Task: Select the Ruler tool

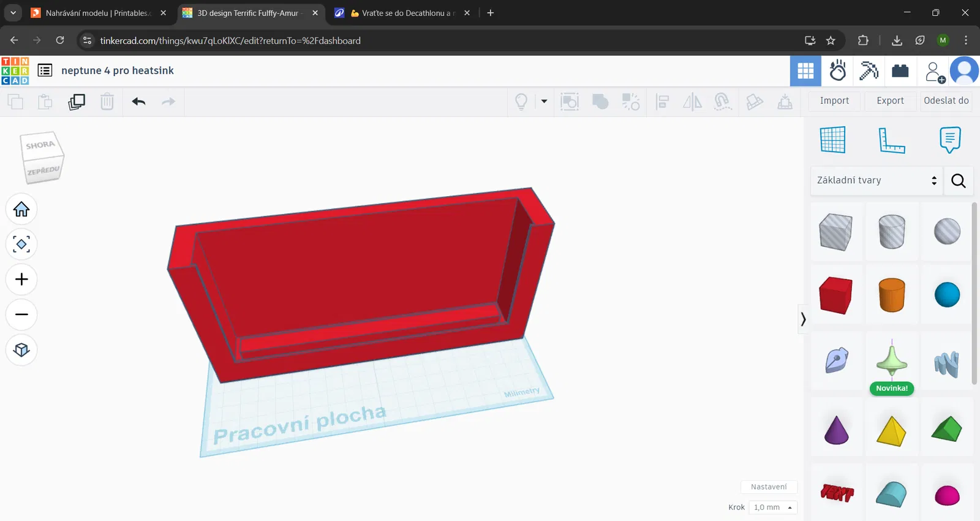Action: [891, 140]
